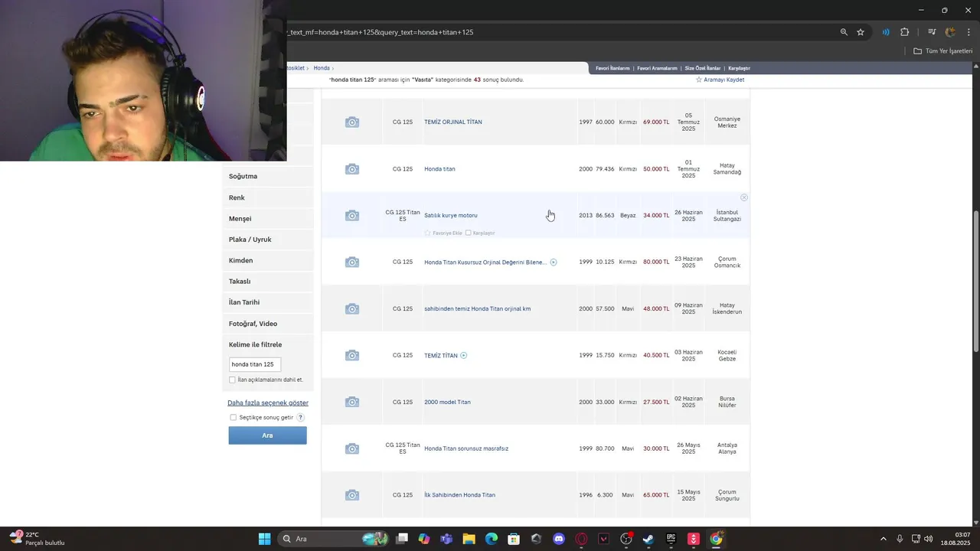Check İlan açıklamalarını dahil et checkbox

coord(232,380)
